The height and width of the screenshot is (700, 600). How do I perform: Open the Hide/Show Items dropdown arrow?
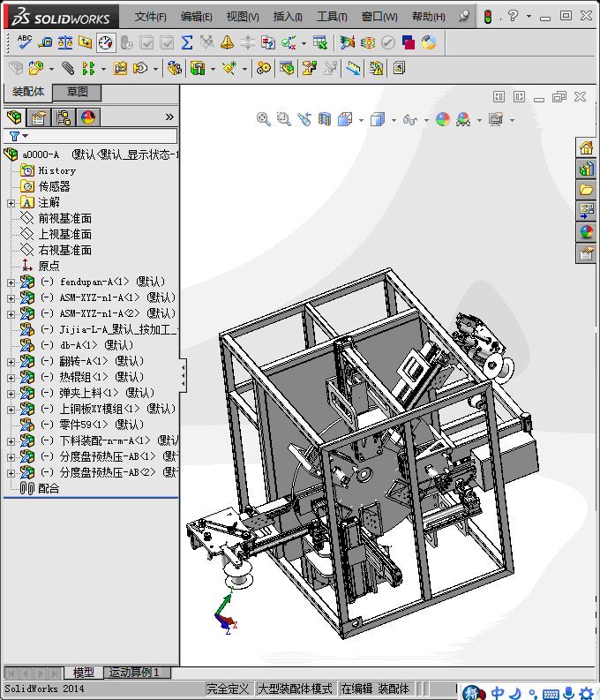pyautogui.click(x=426, y=120)
